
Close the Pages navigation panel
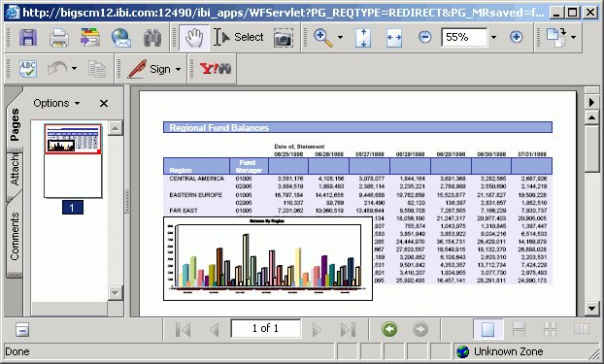[x=104, y=103]
